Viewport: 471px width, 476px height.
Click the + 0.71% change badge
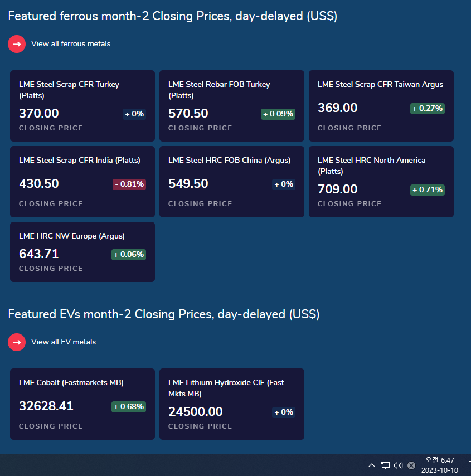click(428, 190)
